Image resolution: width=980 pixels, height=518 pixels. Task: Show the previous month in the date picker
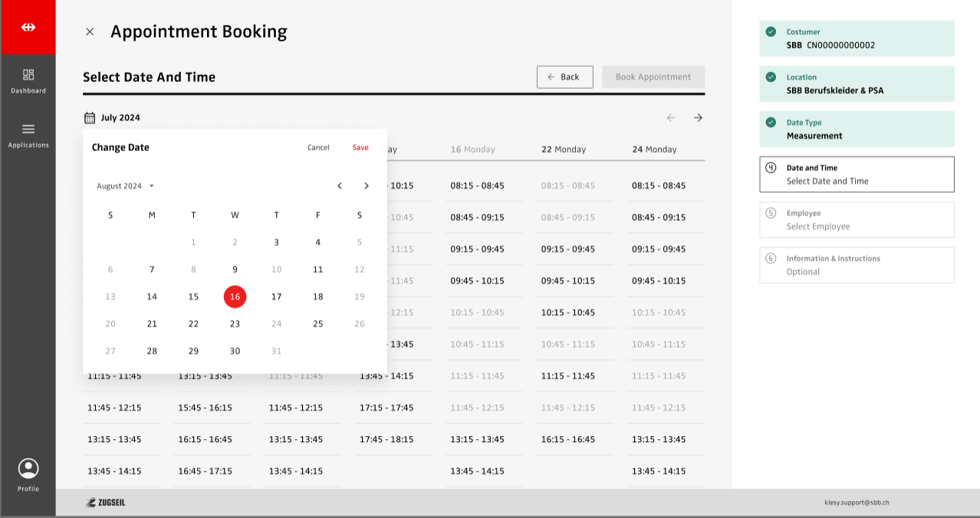pyautogui.click(x=340, y=186)
